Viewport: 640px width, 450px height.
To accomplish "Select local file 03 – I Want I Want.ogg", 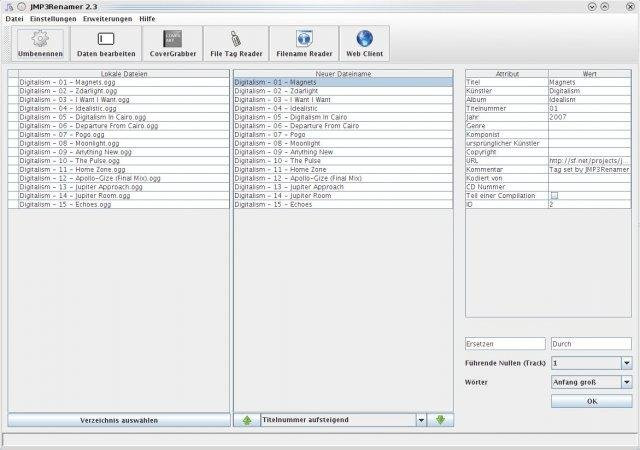I will (124, 100).
